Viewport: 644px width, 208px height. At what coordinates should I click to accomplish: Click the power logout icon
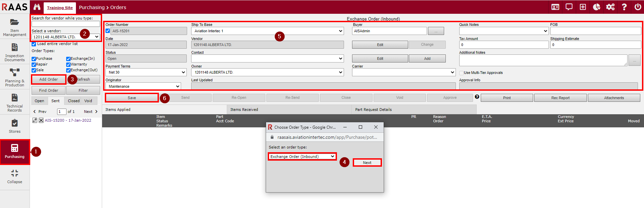pos(637,7)
